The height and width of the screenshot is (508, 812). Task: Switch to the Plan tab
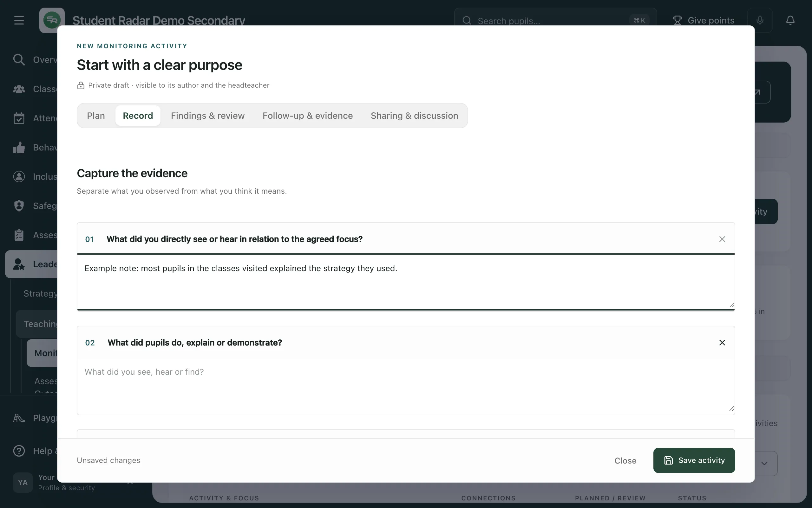click(96, 116)
